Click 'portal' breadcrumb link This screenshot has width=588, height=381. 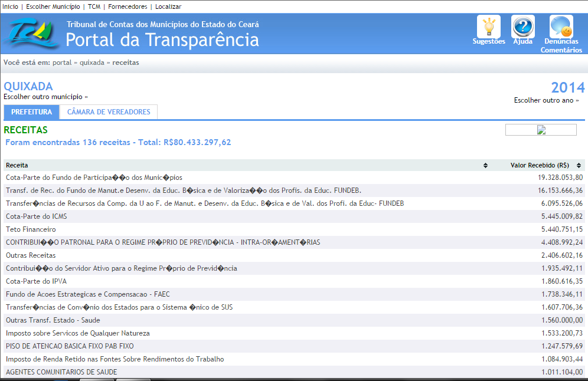(x=62, y=63)
